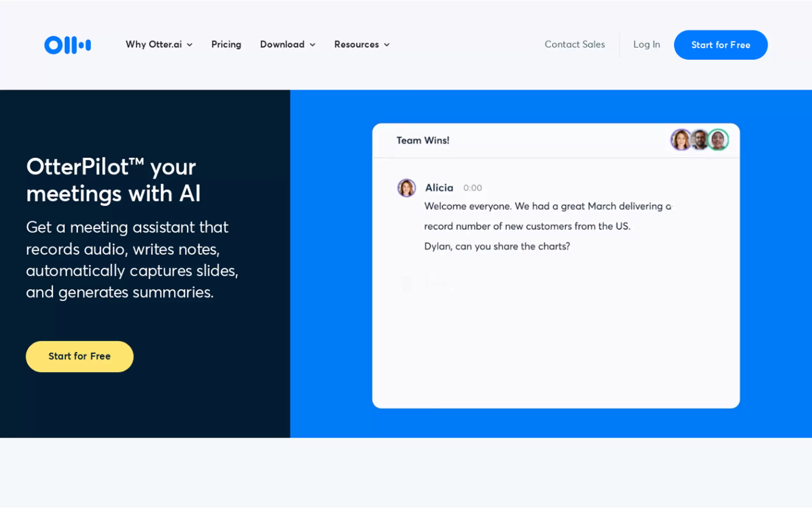Open the Contact Sales link
This screenshot has width=812, height=508.
click(574, 44)
